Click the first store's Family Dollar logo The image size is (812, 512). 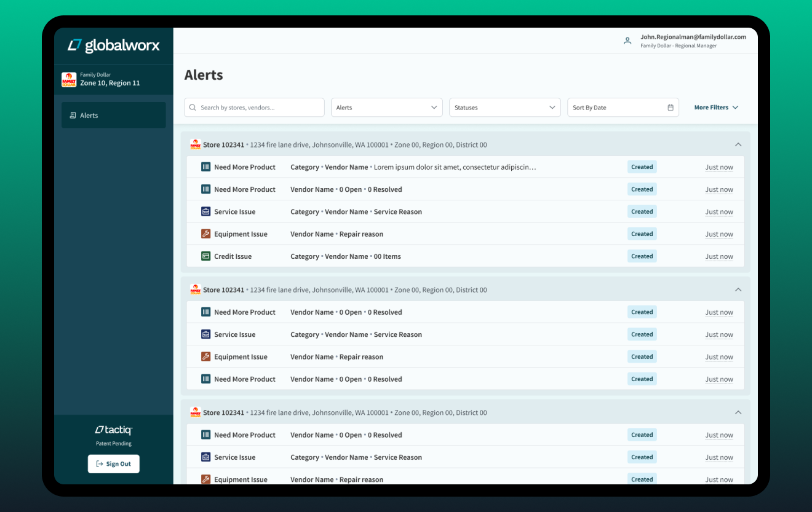(195, 144)
